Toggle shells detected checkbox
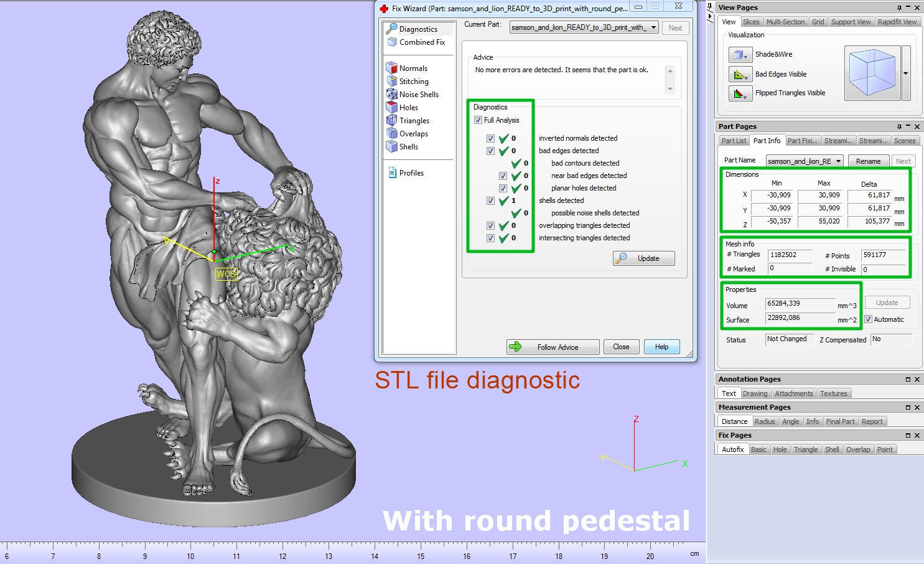924x564 pixels. [490, 200]
